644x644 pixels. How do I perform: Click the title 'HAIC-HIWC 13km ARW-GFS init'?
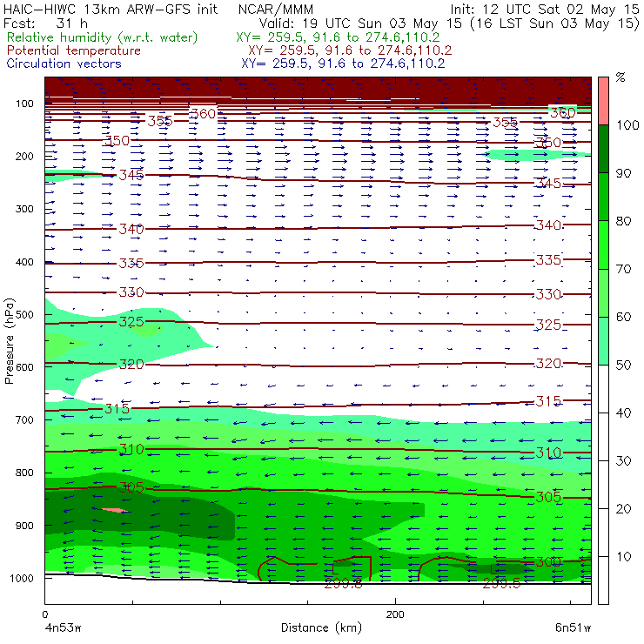pyautogui.click(x=111, y=9)
